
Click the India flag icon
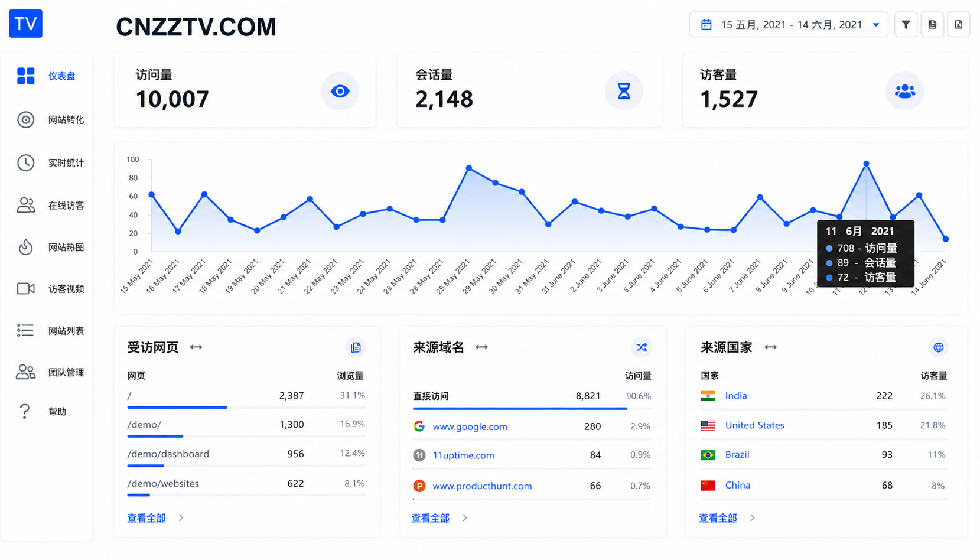click(708, 396)
